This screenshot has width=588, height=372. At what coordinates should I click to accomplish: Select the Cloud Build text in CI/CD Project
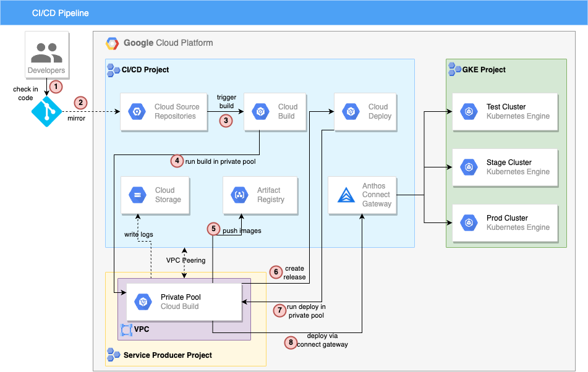(288, 111)
